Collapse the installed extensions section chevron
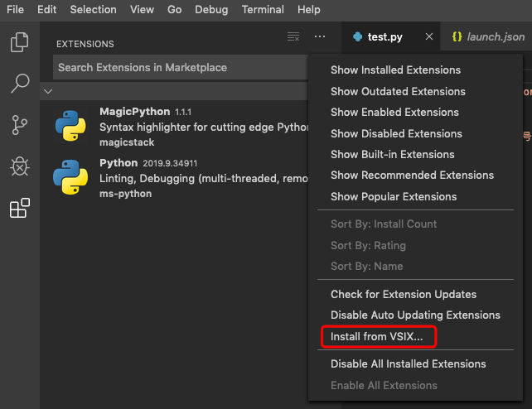Viewport: 532px width, 409px height. point(48,91)
